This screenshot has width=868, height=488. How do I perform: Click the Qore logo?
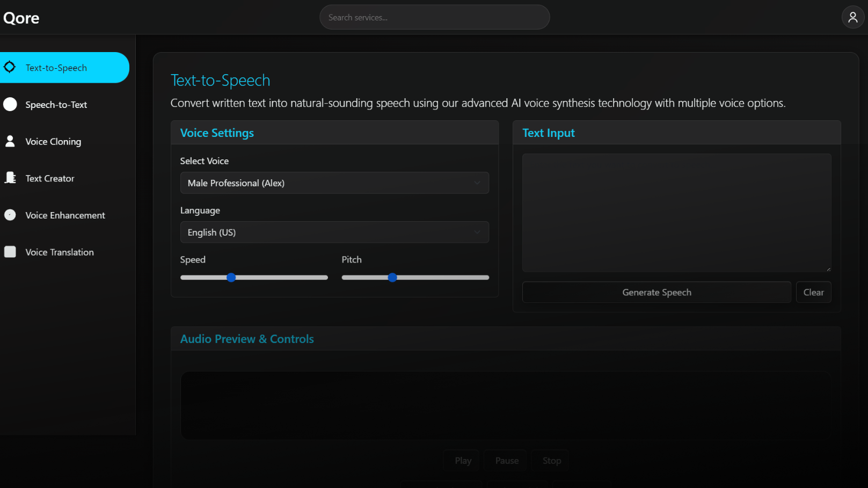pyautogui.click(x=21, y=18)
